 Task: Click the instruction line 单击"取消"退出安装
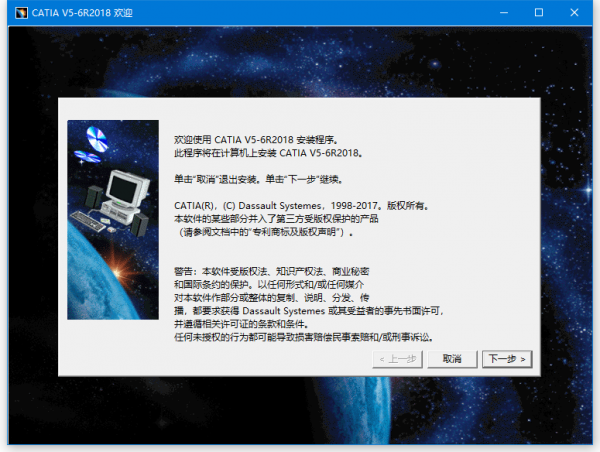point(258,179)
